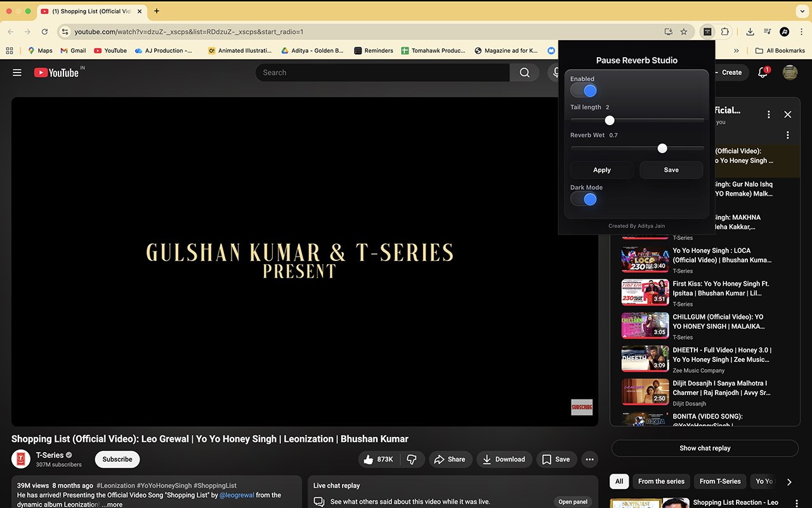The width and height of the screenshot is (812, 508).
Task: Close the playlist panel
Action: point(787,114)
